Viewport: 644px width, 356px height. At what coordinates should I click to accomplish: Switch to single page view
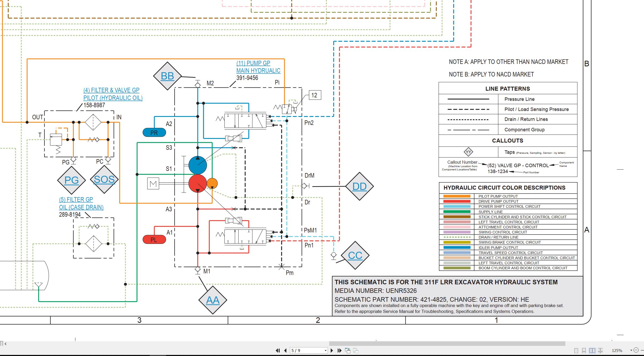click(x=576, y=350)
